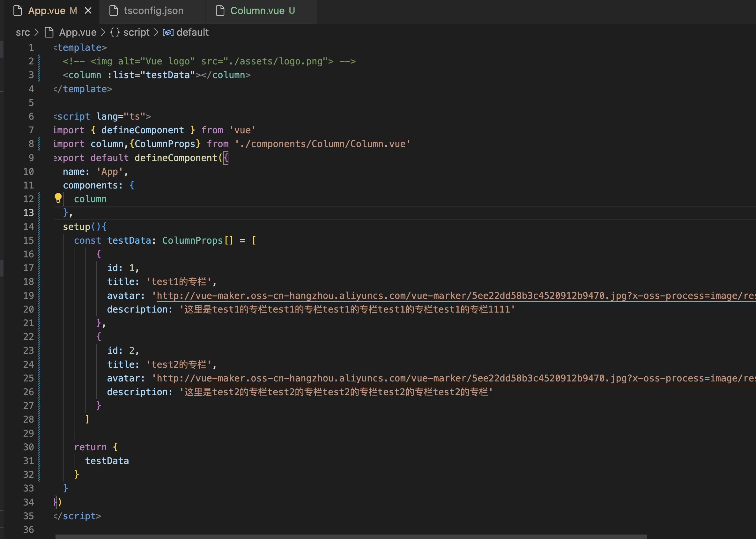Click the closing template tag on line 4
The image size is (756, 539).
[x=83, y=89]
